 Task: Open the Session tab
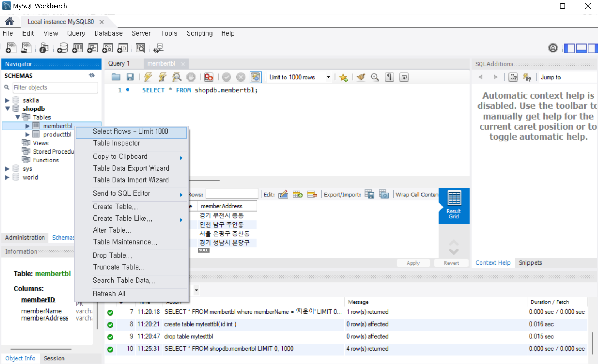pyautogui.click(x=54, y=358)
